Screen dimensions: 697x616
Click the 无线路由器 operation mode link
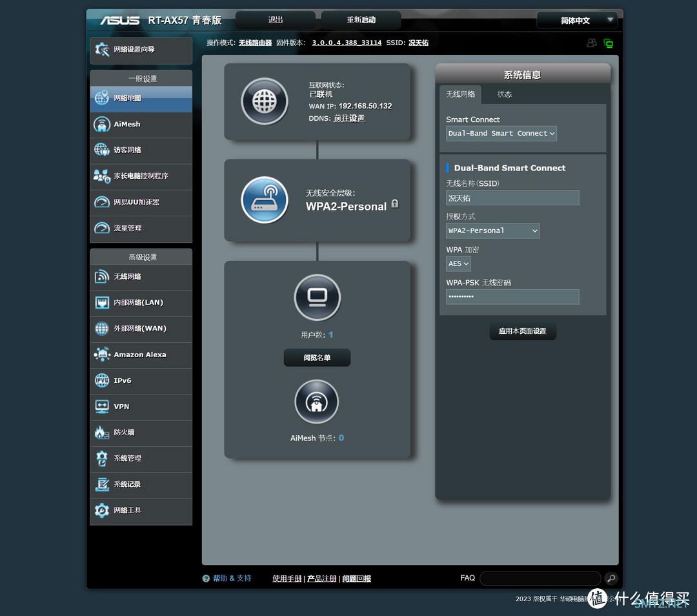pyautogui.click(x=255, y=43)
